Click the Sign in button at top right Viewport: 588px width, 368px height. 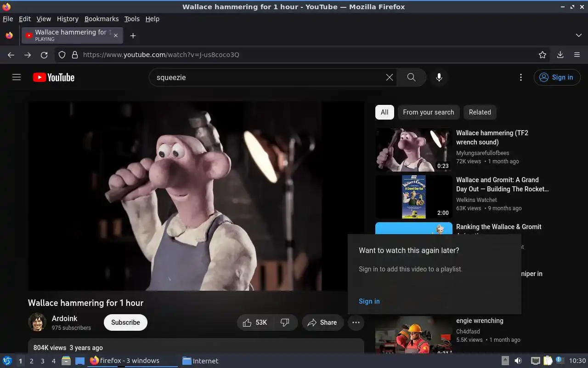557,77
